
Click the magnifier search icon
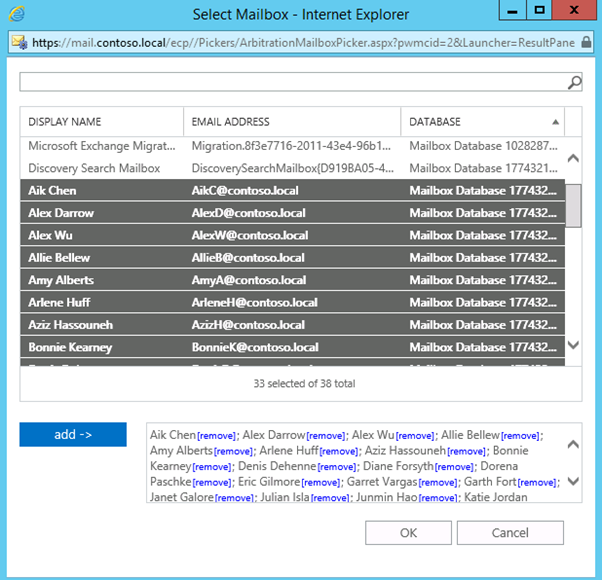[574, 82]
